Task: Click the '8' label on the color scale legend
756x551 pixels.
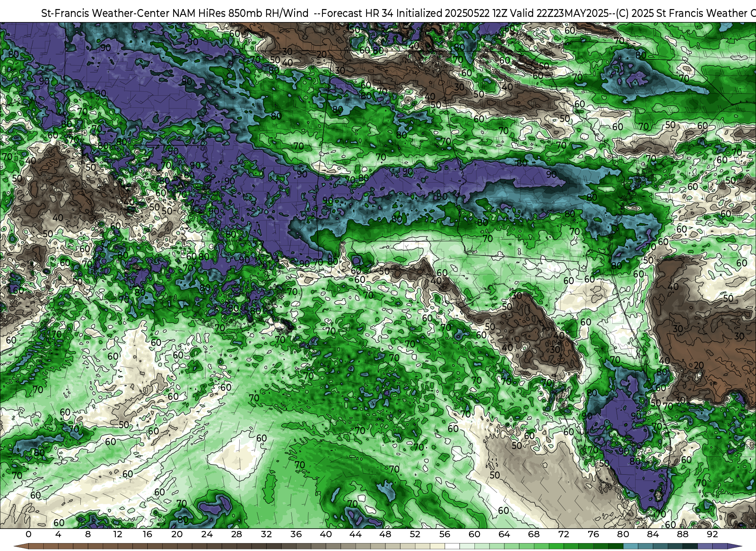Action: (88, 534)
